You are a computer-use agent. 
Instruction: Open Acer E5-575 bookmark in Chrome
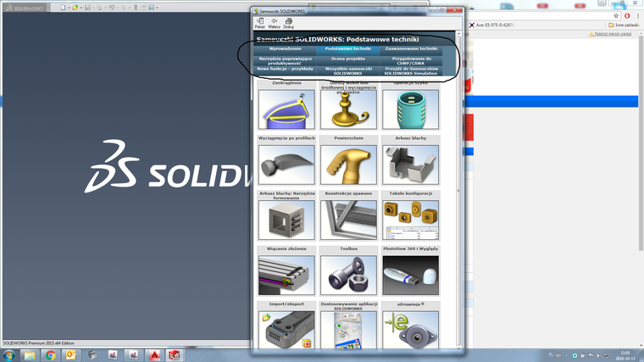[x=491, y=25]
